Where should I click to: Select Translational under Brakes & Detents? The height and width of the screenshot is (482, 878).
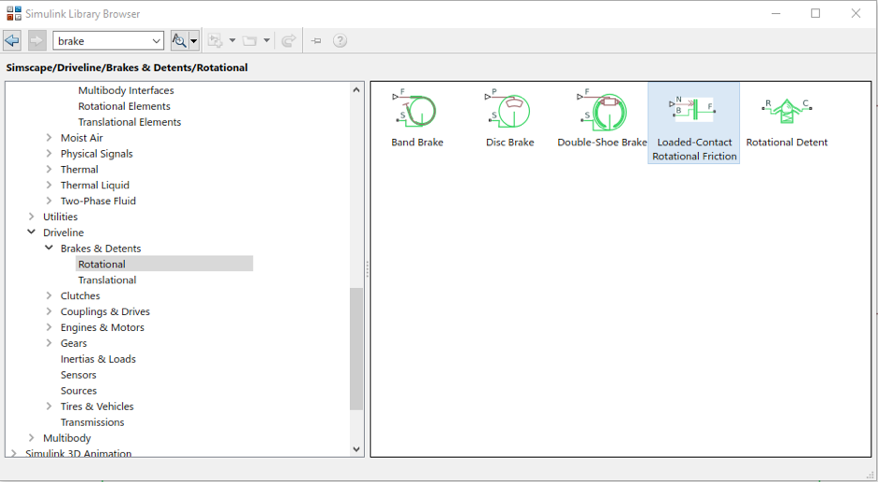(x=107, y=280)
